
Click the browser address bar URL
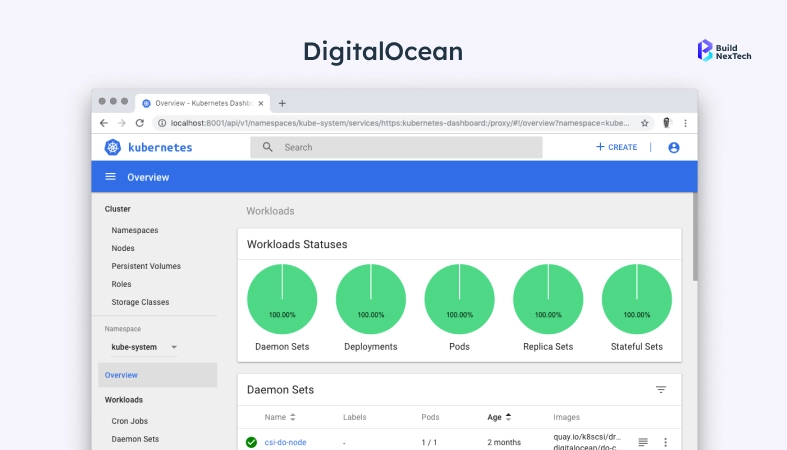click(400, 123)
